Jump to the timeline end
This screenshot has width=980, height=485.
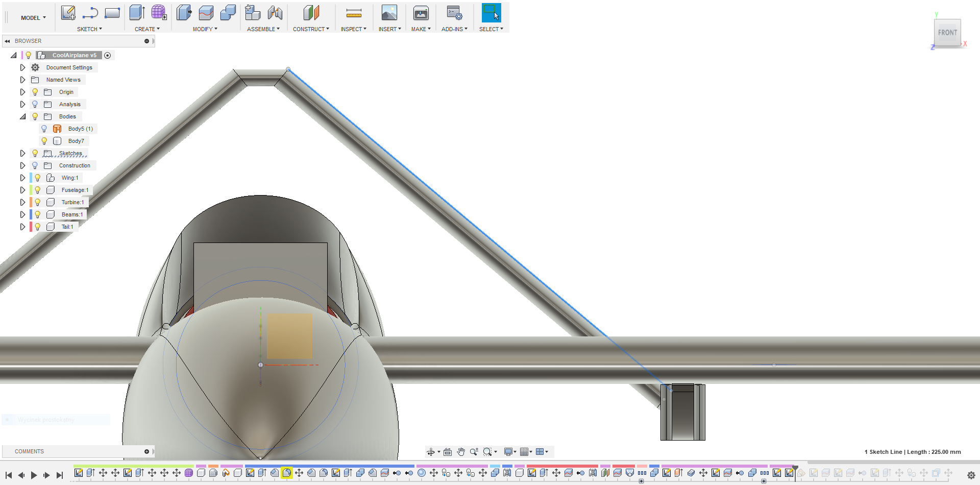(x=59, y=475)
